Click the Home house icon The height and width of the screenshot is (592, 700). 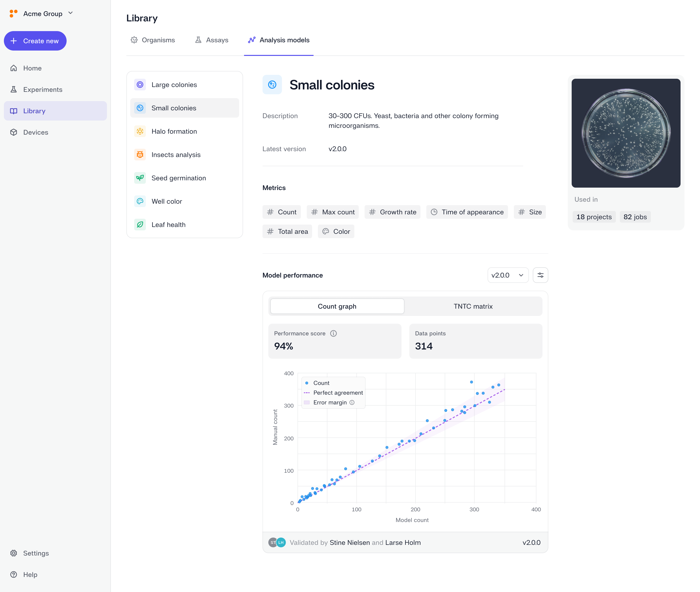point(14,68)
